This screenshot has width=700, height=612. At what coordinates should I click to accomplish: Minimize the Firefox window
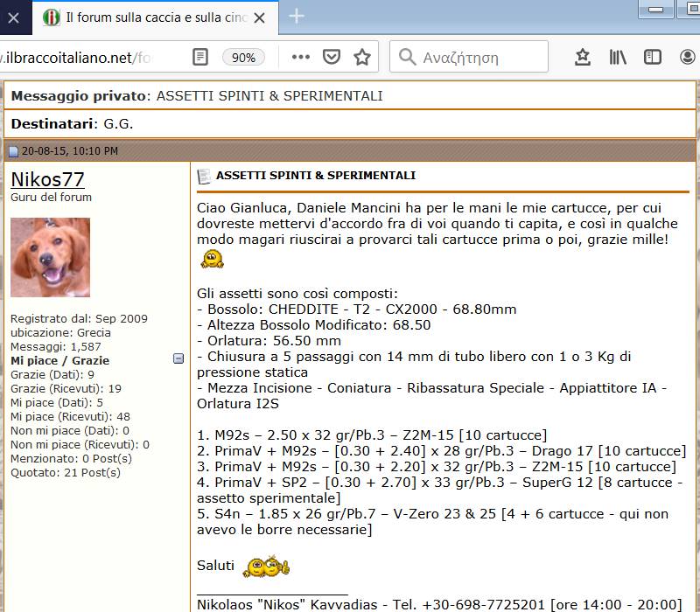[x=655, y=9]
